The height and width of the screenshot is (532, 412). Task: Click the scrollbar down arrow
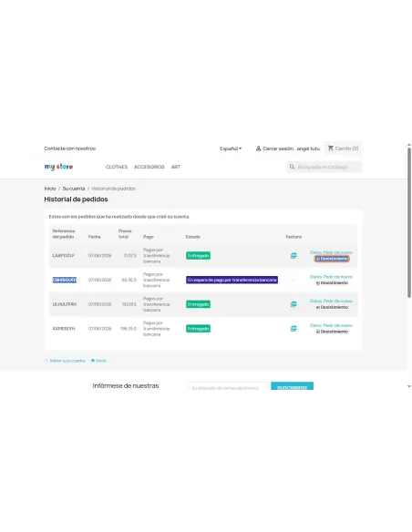[409, 386]
